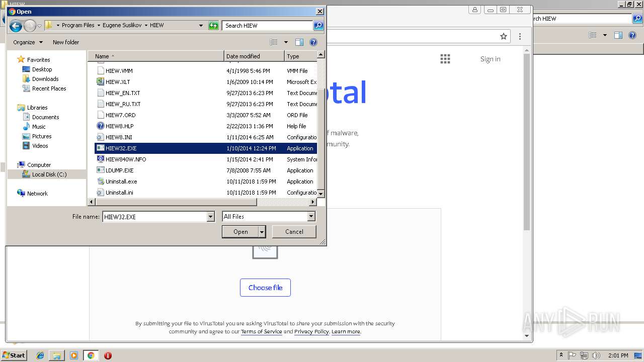Click the HIEW840W.NFO system info icon
644x362 pixels.
coord(101,159)
